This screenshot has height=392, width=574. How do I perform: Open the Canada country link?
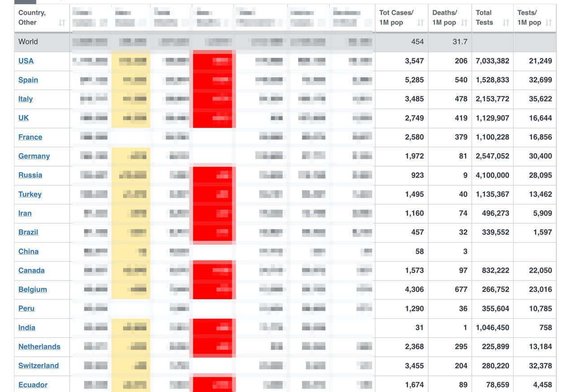pos(31,270)
